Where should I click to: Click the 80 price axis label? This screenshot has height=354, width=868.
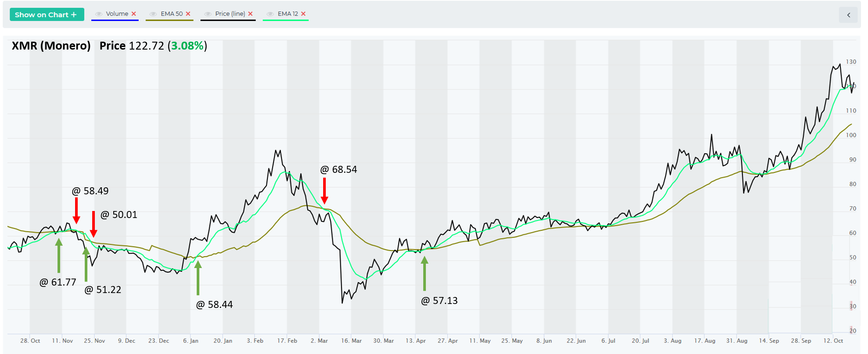(853, 184)
